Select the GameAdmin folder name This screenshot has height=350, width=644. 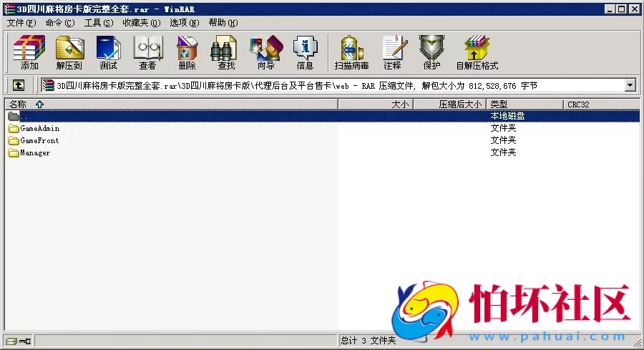40,129
